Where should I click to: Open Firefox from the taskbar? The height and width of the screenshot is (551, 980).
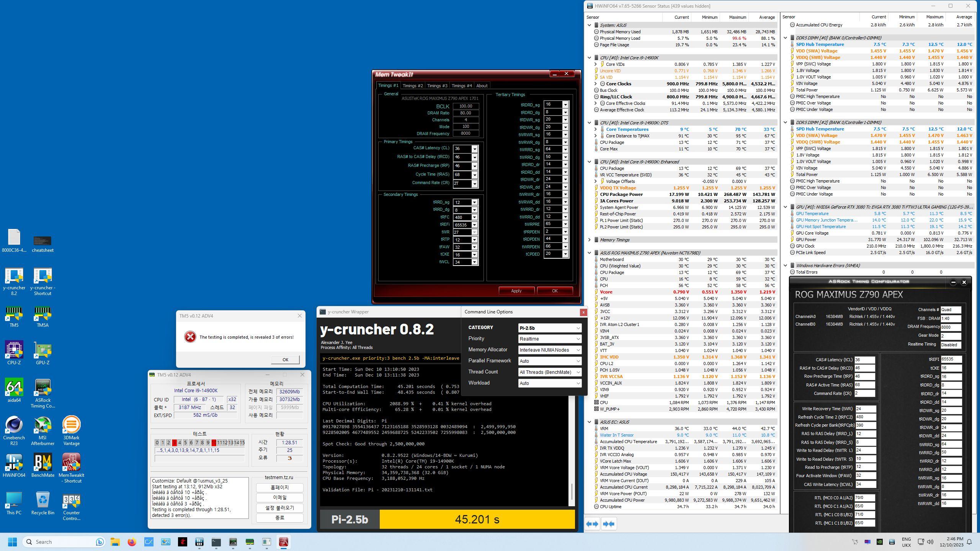click(x=132, y=542)
